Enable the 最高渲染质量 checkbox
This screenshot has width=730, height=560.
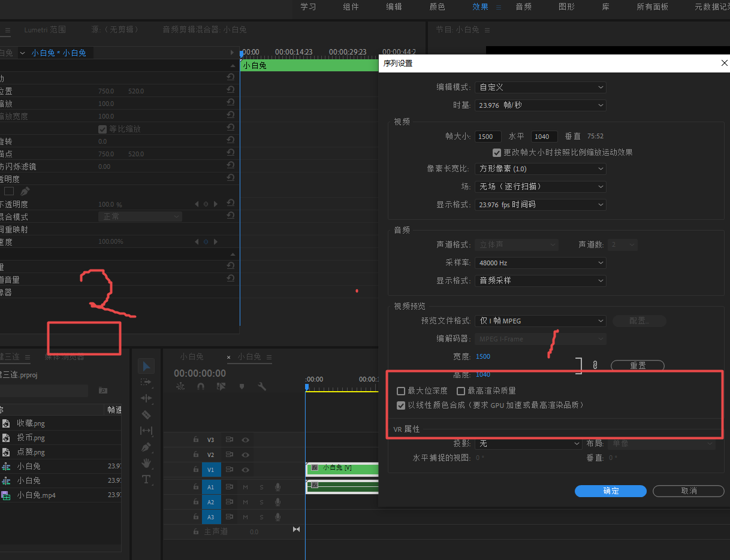tap(461, 391)
